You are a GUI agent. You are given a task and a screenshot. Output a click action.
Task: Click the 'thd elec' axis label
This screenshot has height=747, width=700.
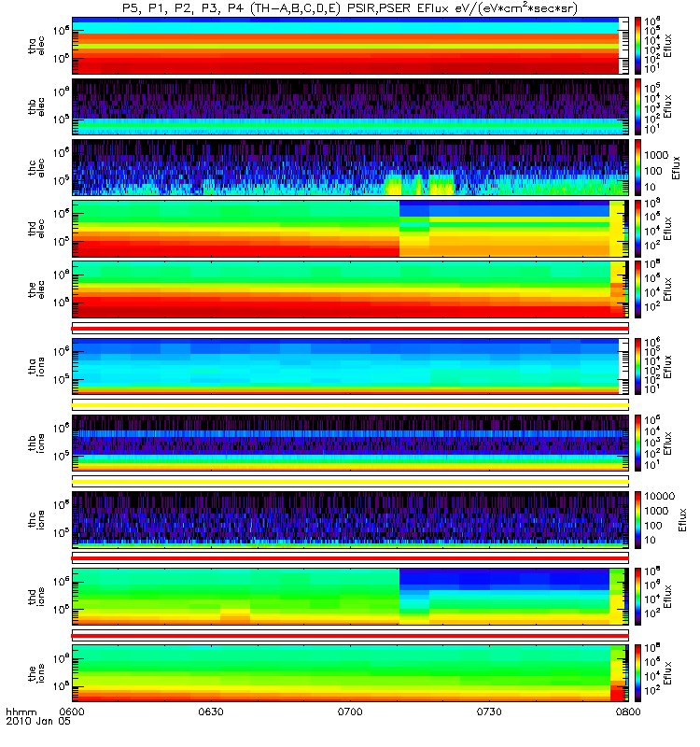[x=36, y=228]
